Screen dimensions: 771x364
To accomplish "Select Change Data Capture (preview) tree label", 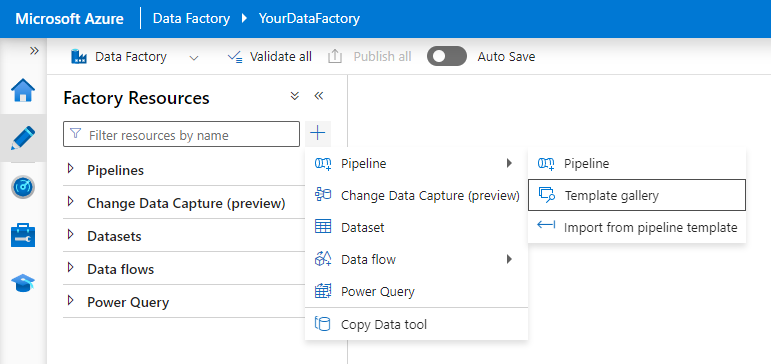I will 186,203.
